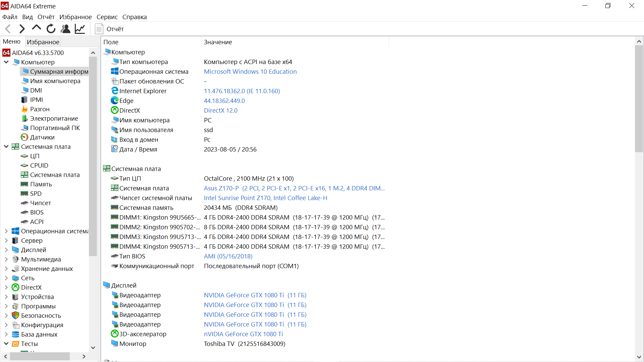
Task: Click the Back navigation arrow in toolbar
Action: [8, 29]
